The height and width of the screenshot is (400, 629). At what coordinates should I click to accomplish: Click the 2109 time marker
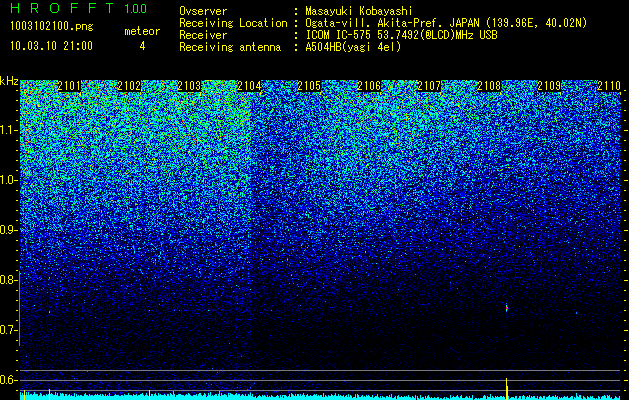(549, 86)
